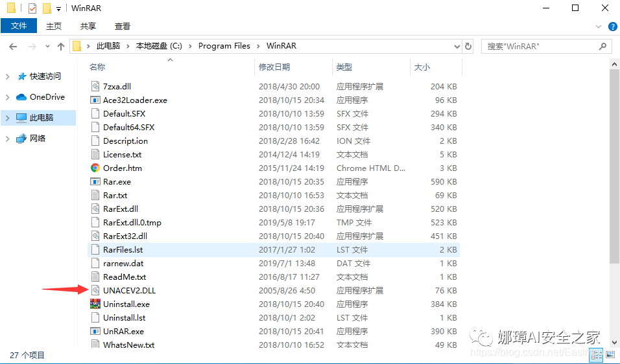620x364 pixels.
Task: Sort by the 大小 column header
Action: (422, 67)
